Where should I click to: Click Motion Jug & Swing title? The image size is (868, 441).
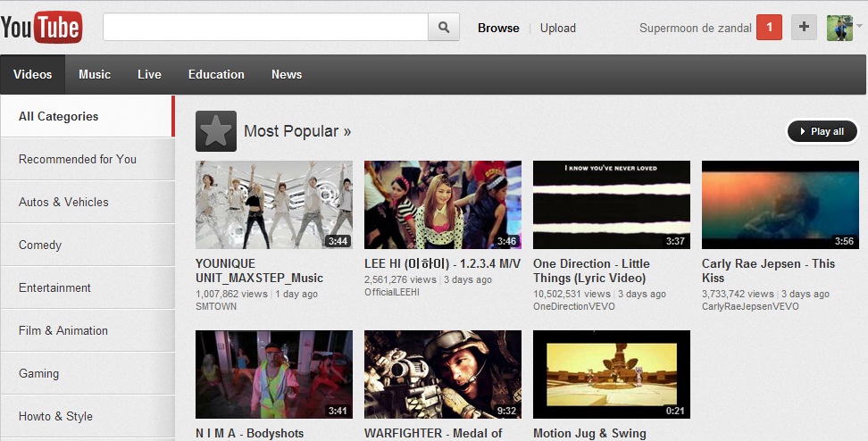pos(589,433)
